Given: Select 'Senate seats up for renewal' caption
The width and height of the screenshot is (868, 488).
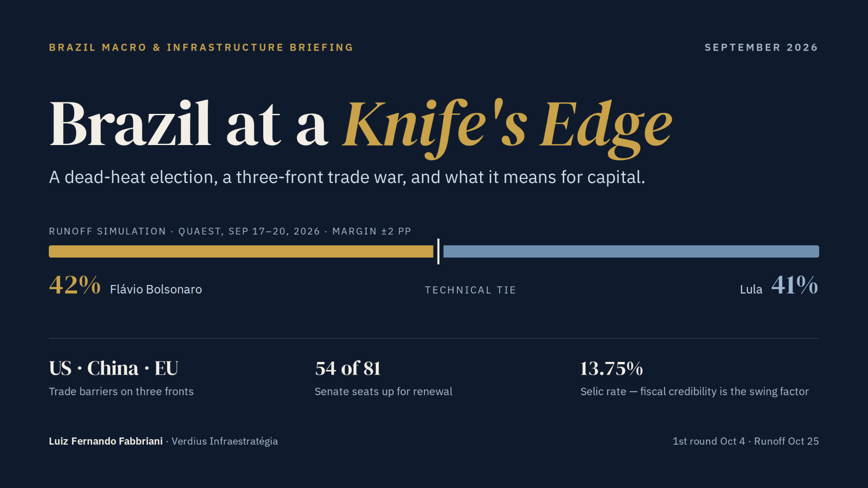Looking at the screenshot, I should (383, 391).
